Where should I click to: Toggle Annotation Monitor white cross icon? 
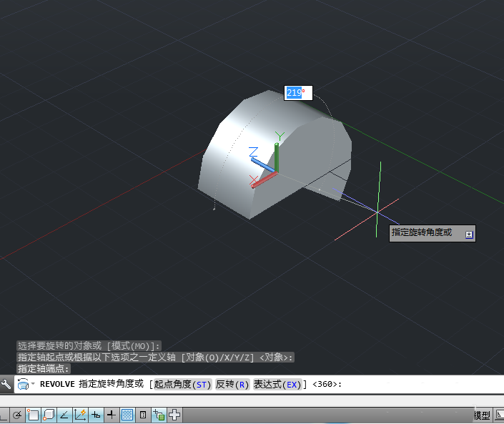[174, 415]
